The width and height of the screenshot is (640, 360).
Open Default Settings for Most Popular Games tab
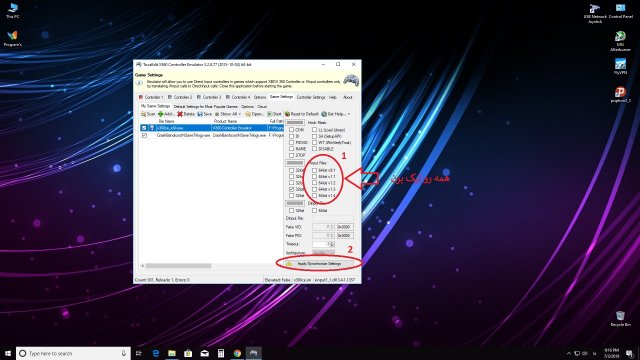pos(206,107)
